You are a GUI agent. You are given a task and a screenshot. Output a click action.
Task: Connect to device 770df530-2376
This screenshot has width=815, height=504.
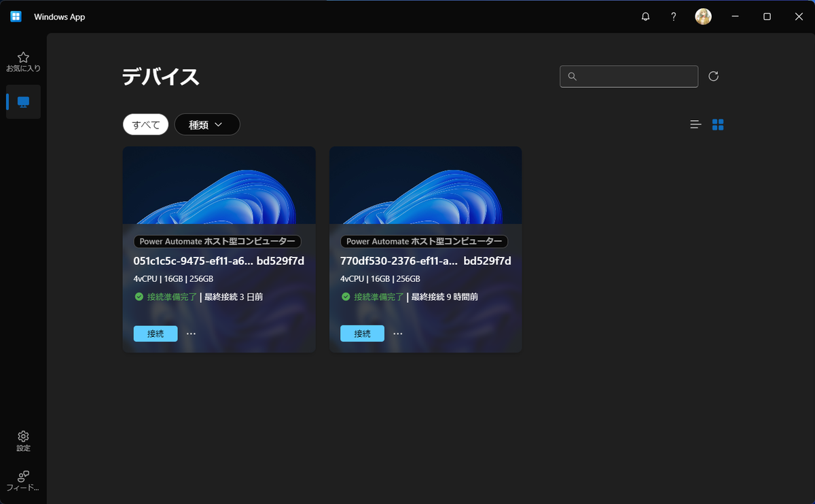pyautogui.click(x=362, y=334)
